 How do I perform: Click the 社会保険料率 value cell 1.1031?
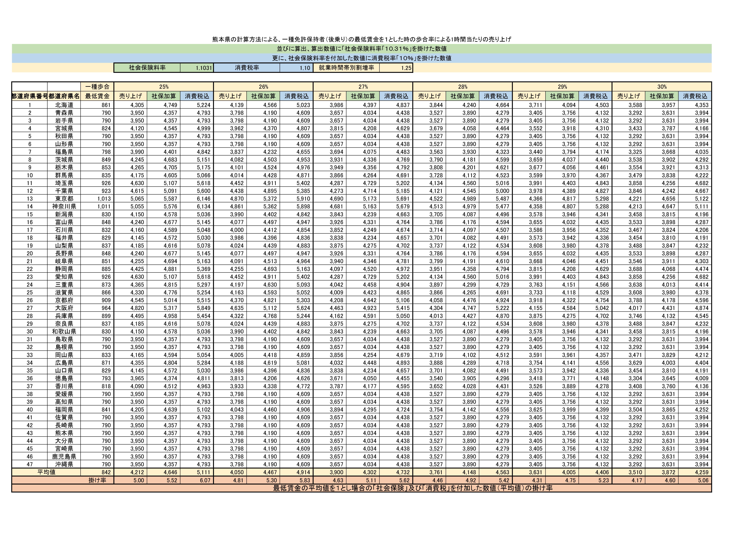197,68
